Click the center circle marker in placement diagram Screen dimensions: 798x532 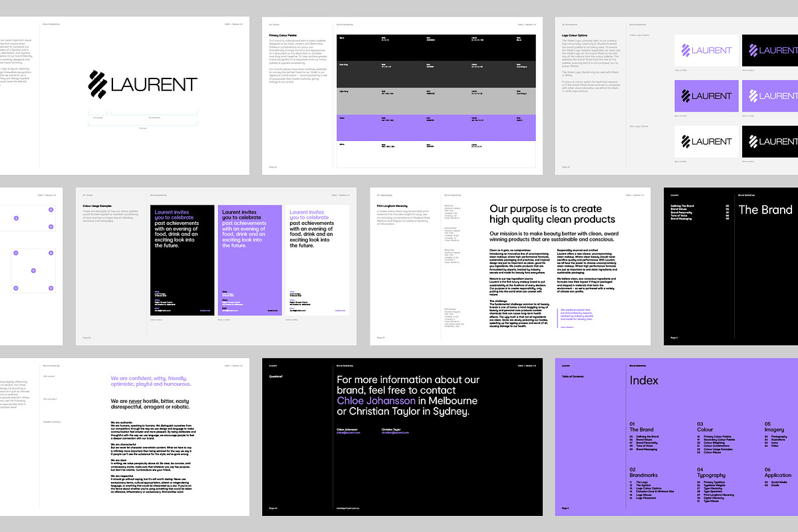[x=33, y=270]
